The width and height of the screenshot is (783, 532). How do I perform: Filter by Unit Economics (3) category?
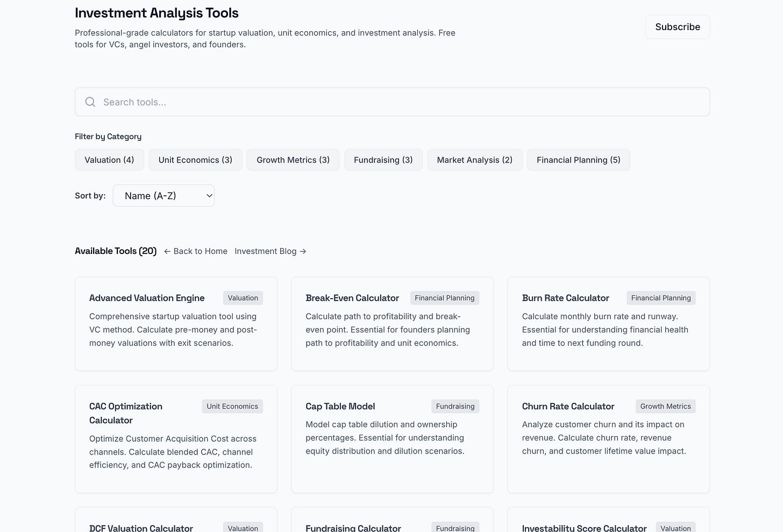pos(195,160)
